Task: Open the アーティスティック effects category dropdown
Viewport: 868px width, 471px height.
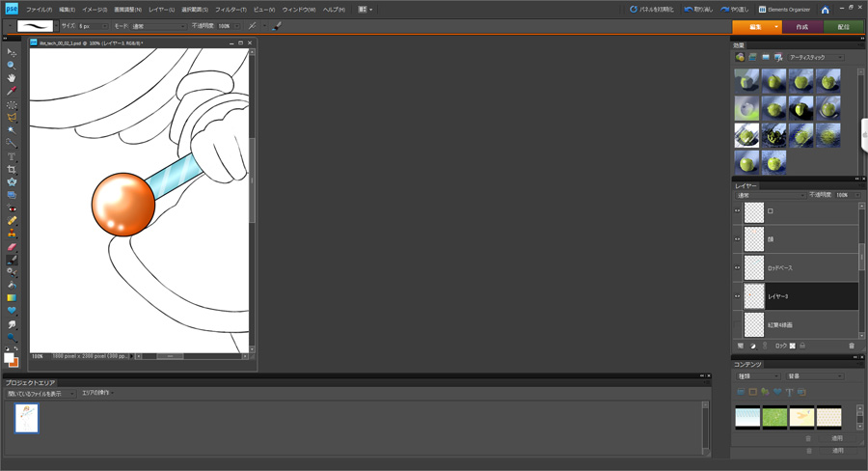Action: [815, 58]
